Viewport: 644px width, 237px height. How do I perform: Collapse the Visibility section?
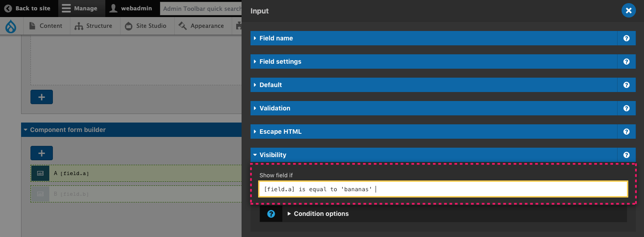(x=434, y=155)
